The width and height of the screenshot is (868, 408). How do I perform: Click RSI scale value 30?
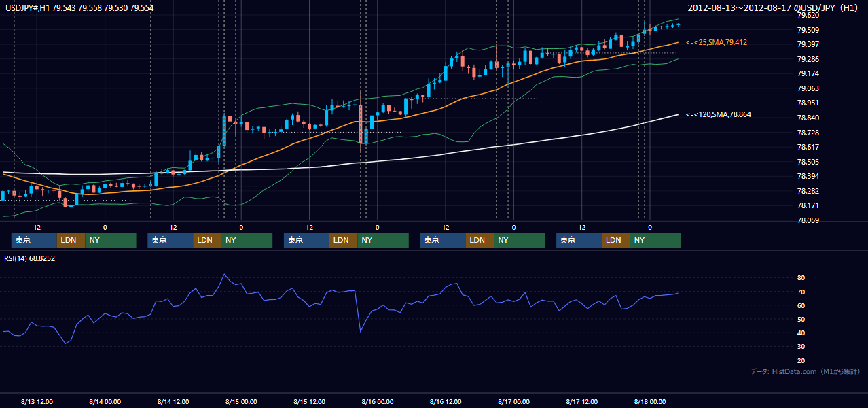(801, 346)
